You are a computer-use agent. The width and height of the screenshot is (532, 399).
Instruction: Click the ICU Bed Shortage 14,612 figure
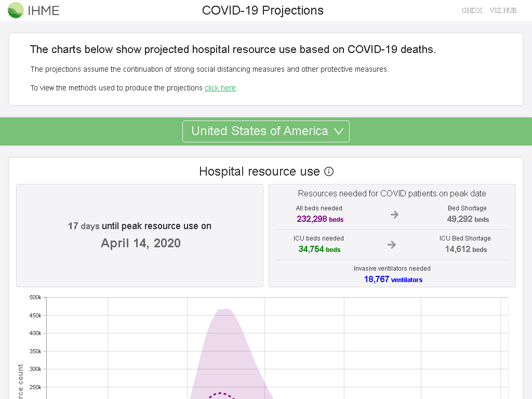(466, 249)
